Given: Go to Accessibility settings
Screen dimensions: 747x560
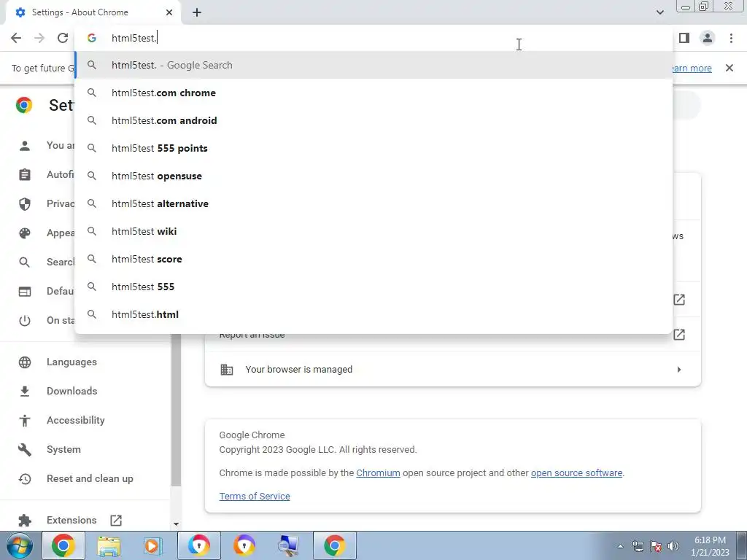Looking at the screenshot, I should [76, 420].
